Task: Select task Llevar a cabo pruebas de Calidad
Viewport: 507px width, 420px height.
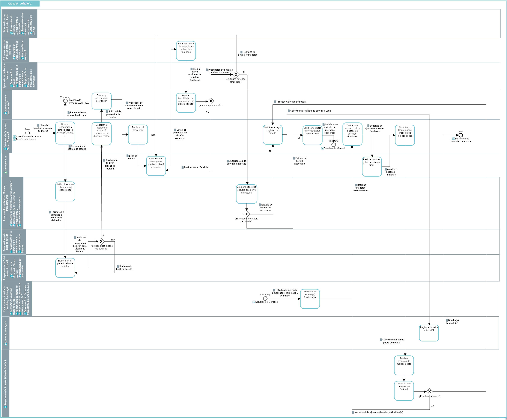Action: [x=404, y=391]
